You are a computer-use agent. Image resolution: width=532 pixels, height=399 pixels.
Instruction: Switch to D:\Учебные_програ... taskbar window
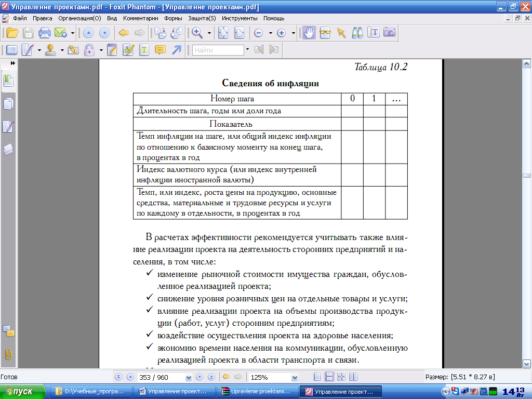pos(91,392)
